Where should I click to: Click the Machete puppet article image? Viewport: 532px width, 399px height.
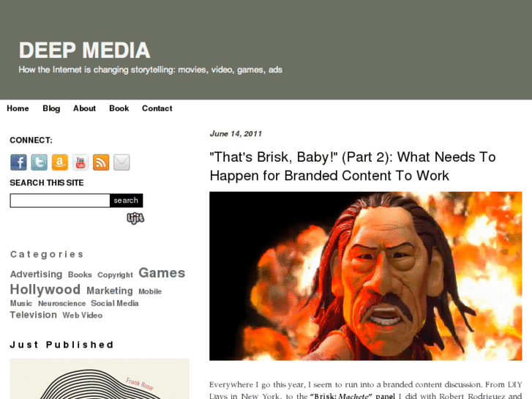coord(365,276)
